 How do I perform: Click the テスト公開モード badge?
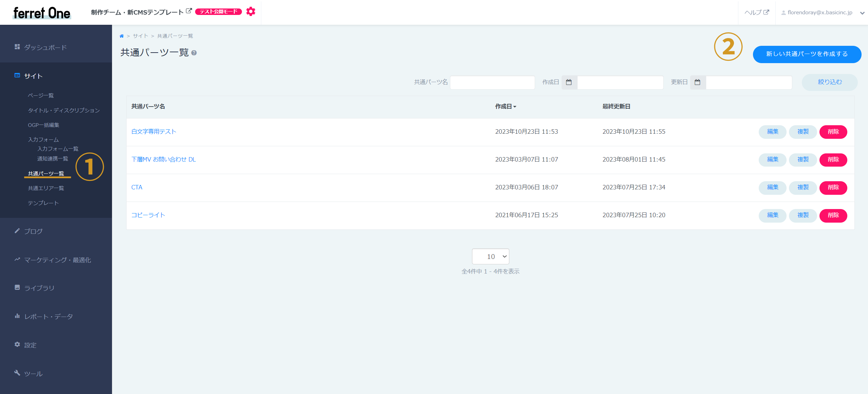pyautogui.click(x=218, y=12)
